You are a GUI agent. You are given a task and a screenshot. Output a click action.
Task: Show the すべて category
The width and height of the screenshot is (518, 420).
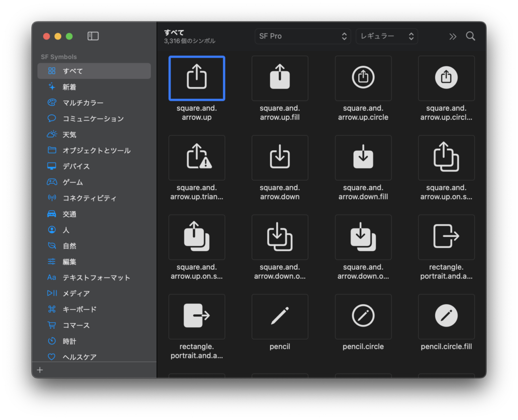[94, 71]
